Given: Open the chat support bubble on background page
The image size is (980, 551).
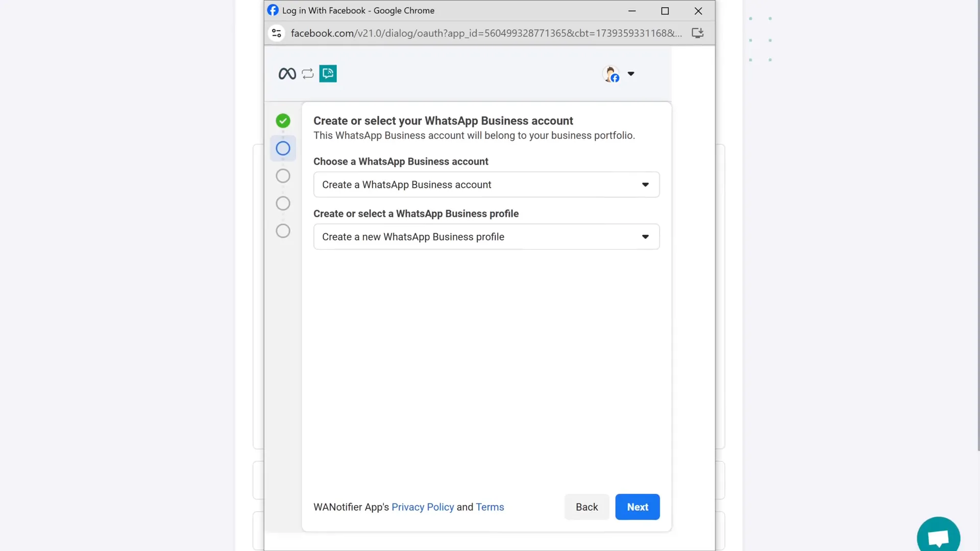Looking at the screenshot, I should [x=938, y=537].
